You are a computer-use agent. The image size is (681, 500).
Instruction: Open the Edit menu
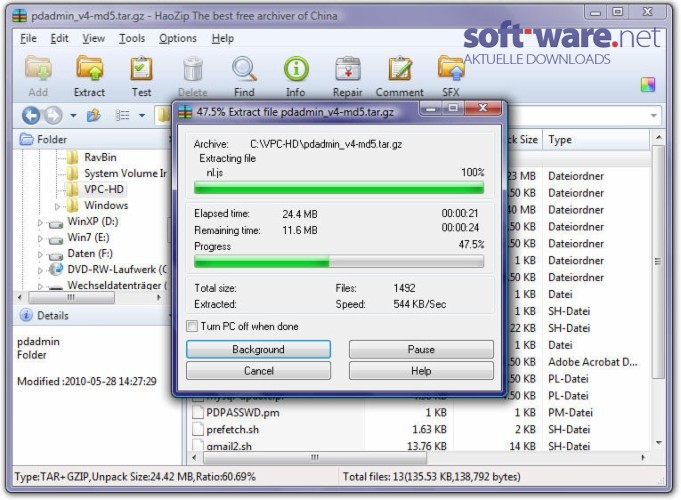point(59,39)
